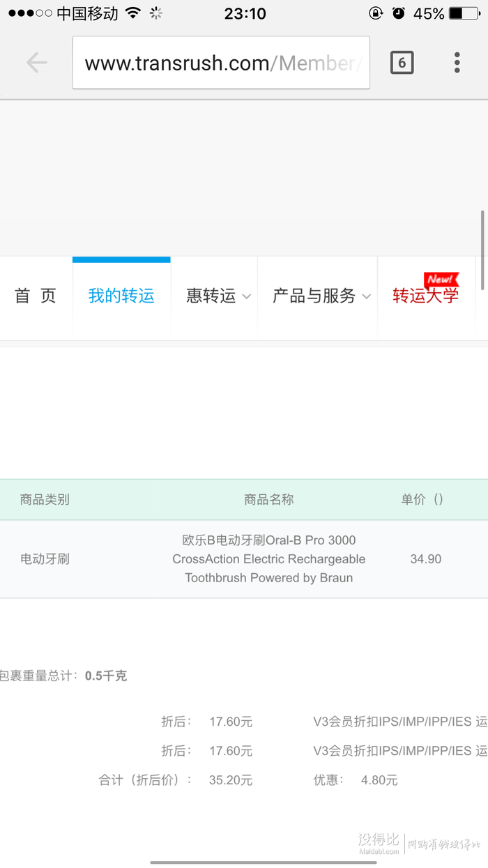Select the 电动牙刷 category cell
The height and width of the screenshot is (868, 488).
pos(45,559)
